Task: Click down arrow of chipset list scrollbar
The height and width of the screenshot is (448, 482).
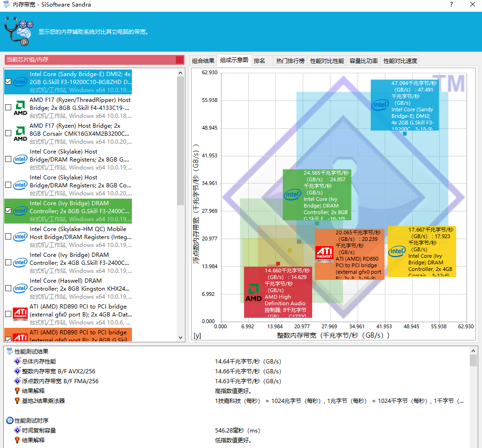Action: click(180, 337)
